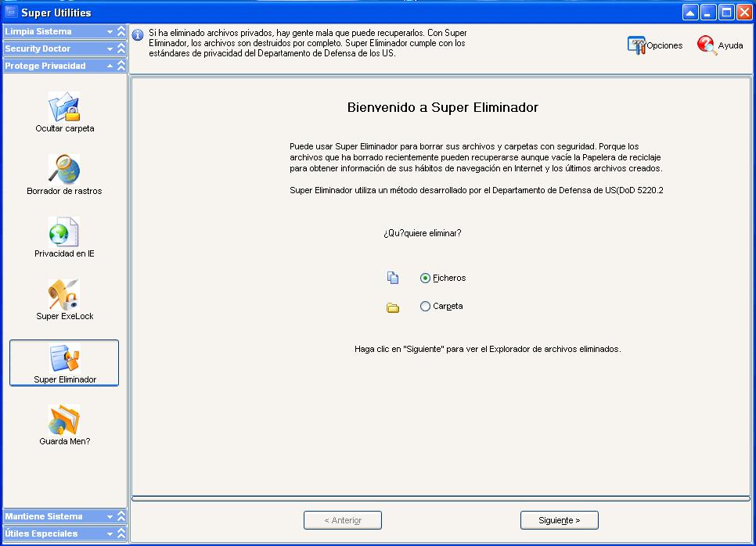The image size is (756, 546).
Task: Click the roll-up arrow window button
Action: tap(690, 13)
